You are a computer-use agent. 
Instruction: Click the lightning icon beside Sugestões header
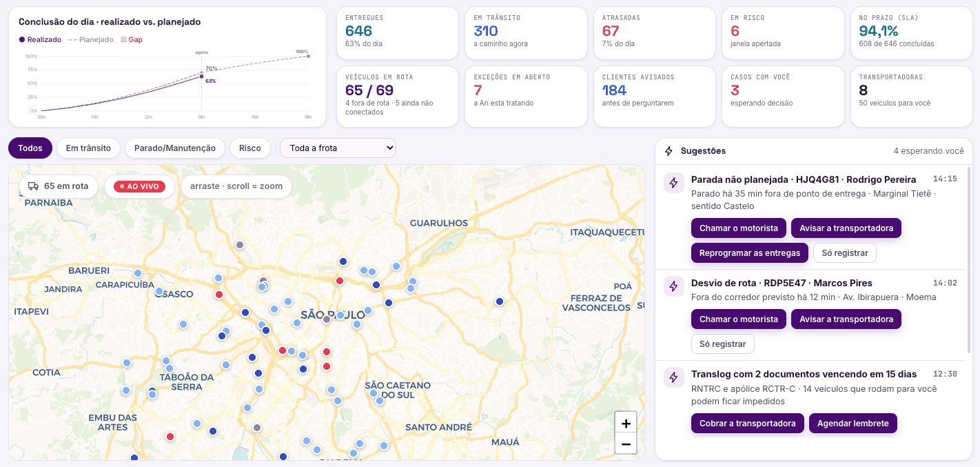[668, 151]
